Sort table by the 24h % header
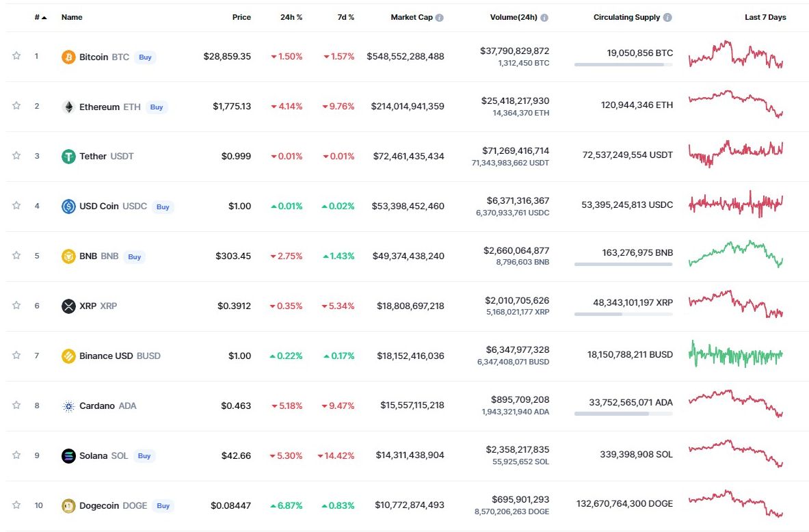 [291, 18]
